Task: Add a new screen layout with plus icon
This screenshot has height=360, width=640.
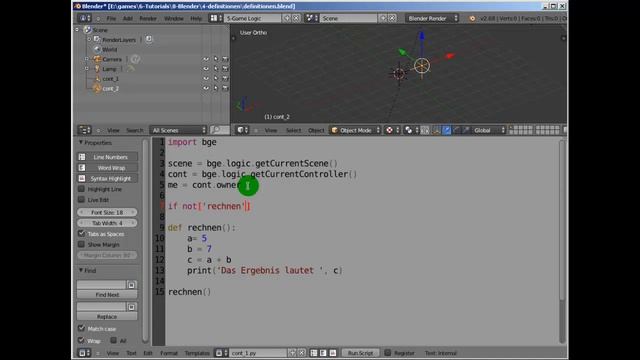Action: pyautogui.click(x=287, y=18)
